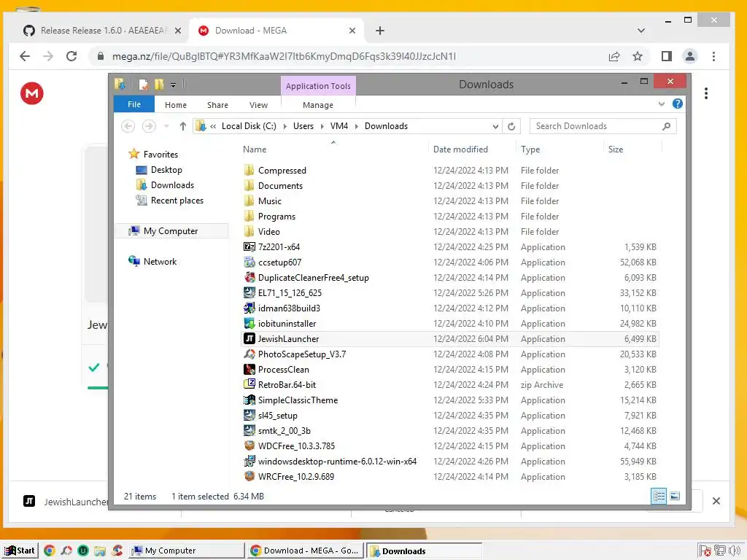
Task: Bookmark this page with the star icon
Action: point(638,56)
